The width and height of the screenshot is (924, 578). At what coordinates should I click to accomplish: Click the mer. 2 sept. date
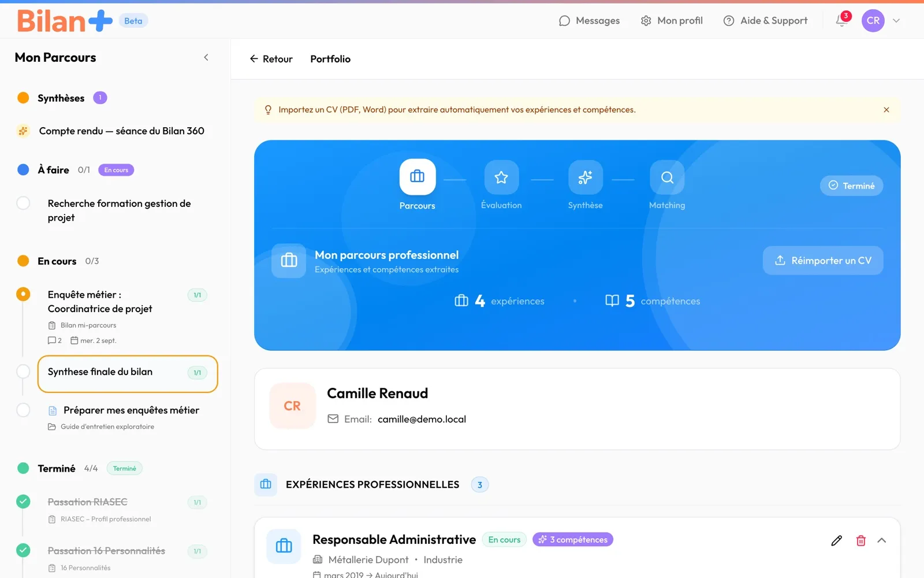pos(94,340)
